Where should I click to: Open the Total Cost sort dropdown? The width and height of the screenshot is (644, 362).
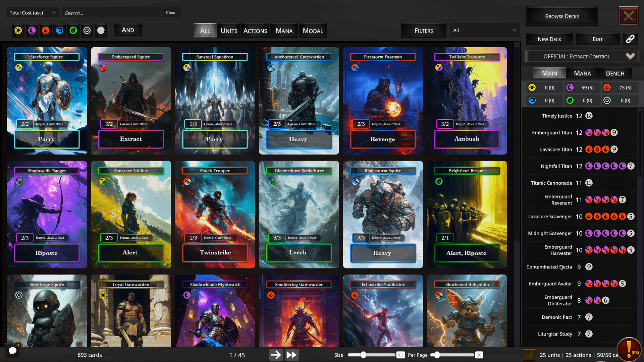pyautogui.click(x=32, y=13)
